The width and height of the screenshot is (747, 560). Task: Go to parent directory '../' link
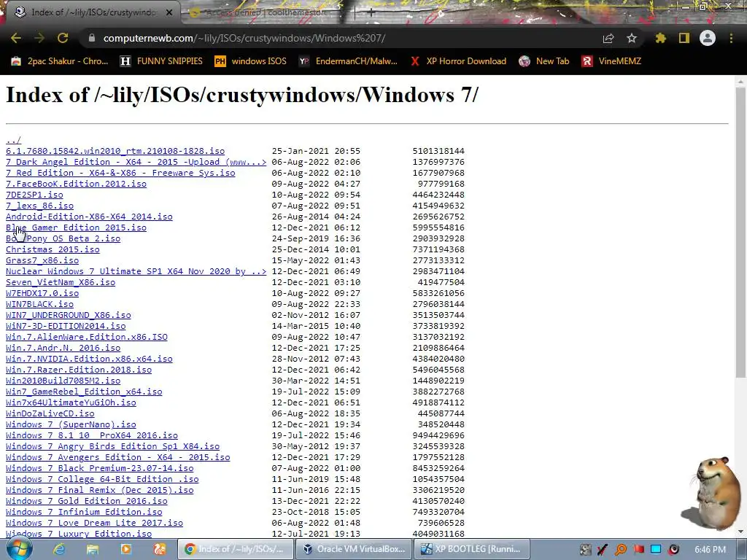(13, 140)
